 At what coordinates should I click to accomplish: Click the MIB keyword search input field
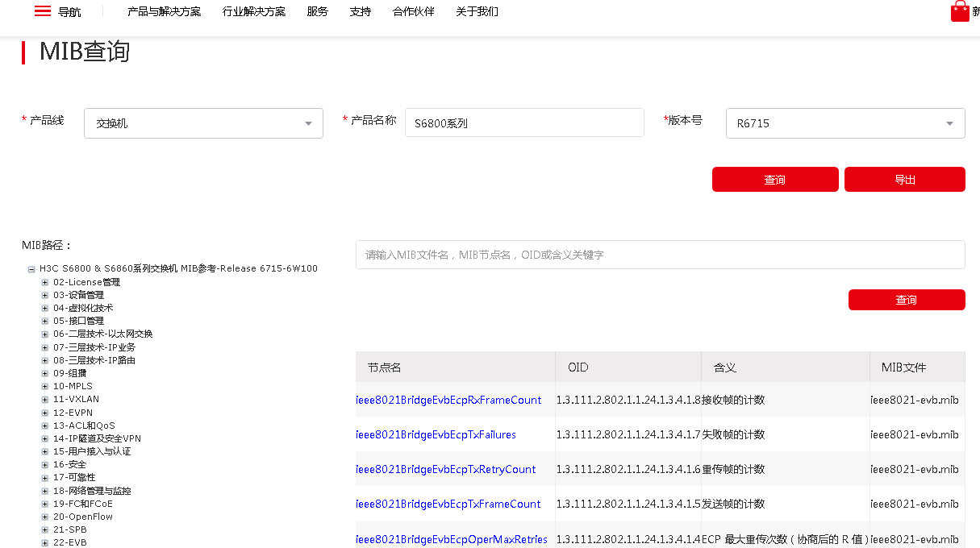tap(661, 255)
